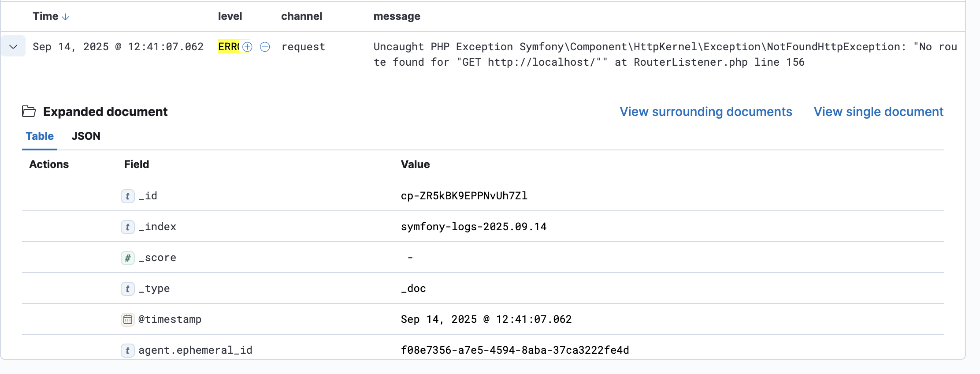
Task: Open View surrounding documents link
Action: click(x=706, y=112)
